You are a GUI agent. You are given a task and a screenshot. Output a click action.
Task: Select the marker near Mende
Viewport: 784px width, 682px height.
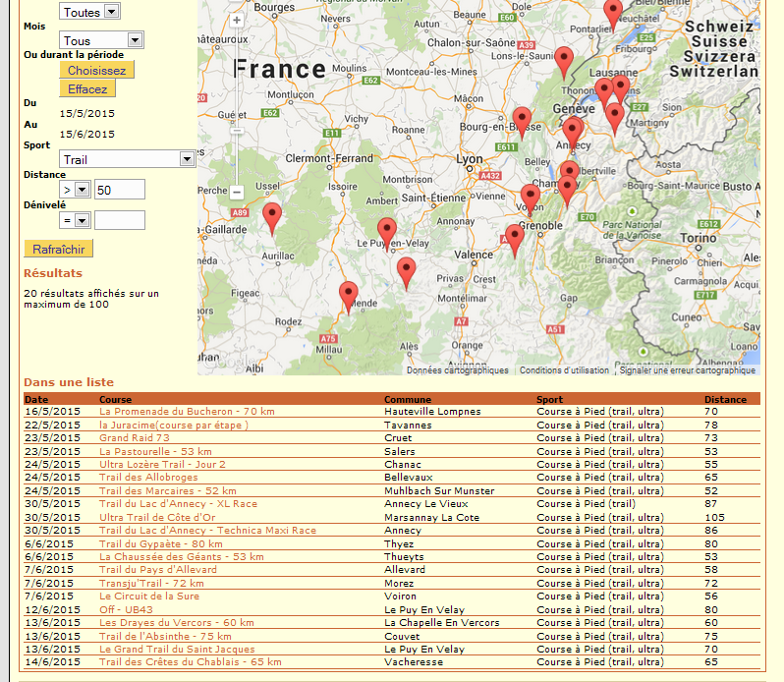tap(348, 295)
